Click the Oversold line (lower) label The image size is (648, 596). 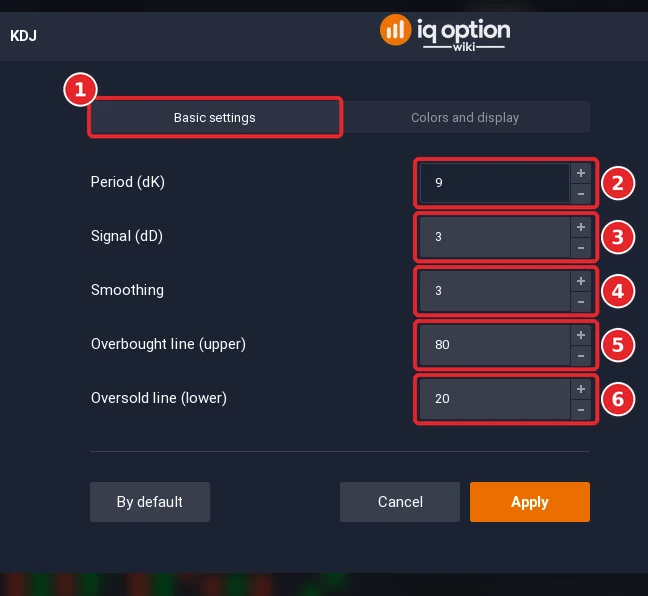point(159,398)
